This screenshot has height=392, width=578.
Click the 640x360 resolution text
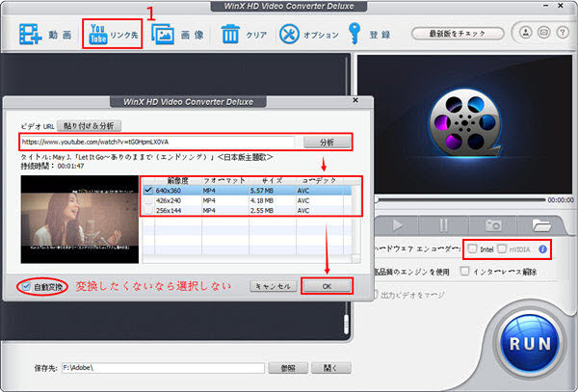(168, 191)
